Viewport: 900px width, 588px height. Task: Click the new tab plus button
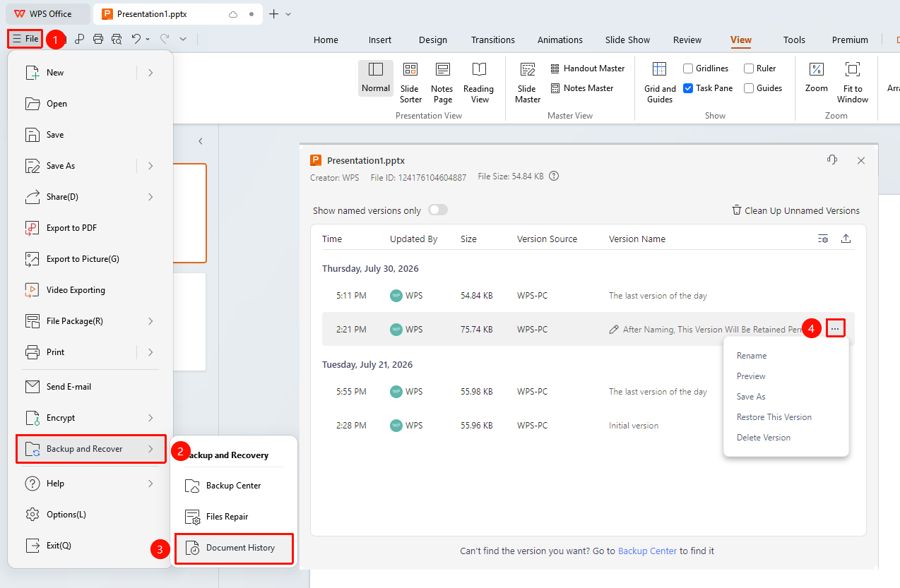tap(274, 14)
